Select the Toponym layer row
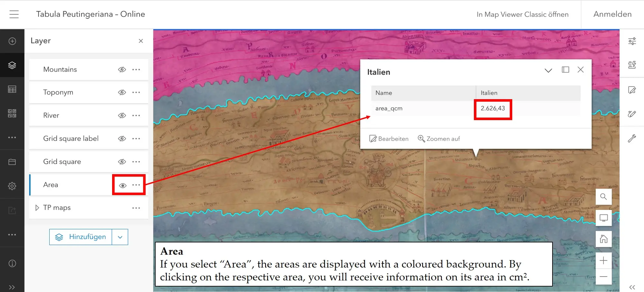 coord(89,92)
